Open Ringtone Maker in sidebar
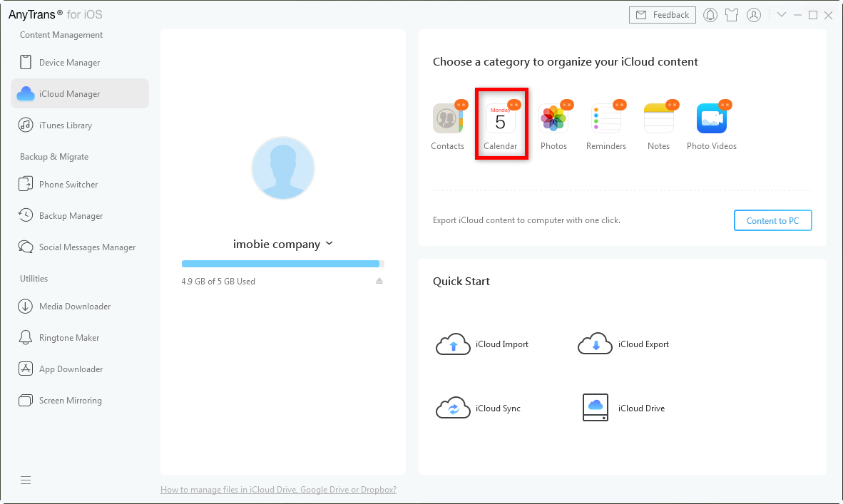The height and width of the screenshot is (504, 843). click(80, 337)
